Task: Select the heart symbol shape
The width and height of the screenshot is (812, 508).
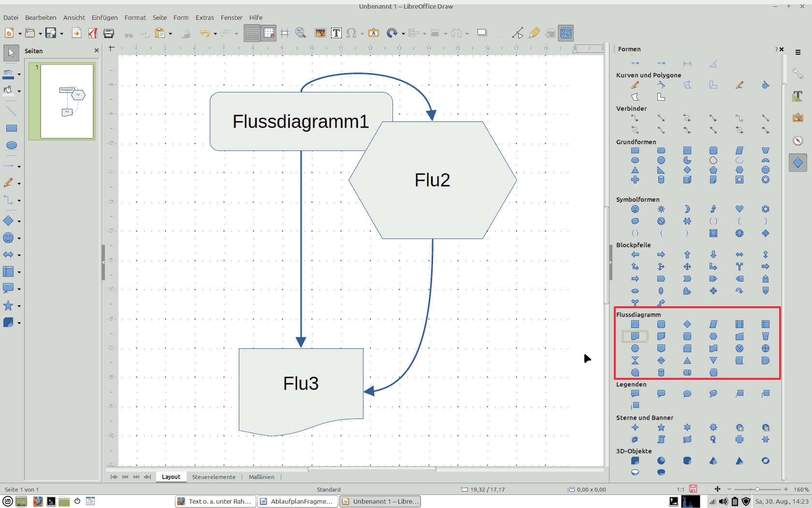Action: coord(739,209)
